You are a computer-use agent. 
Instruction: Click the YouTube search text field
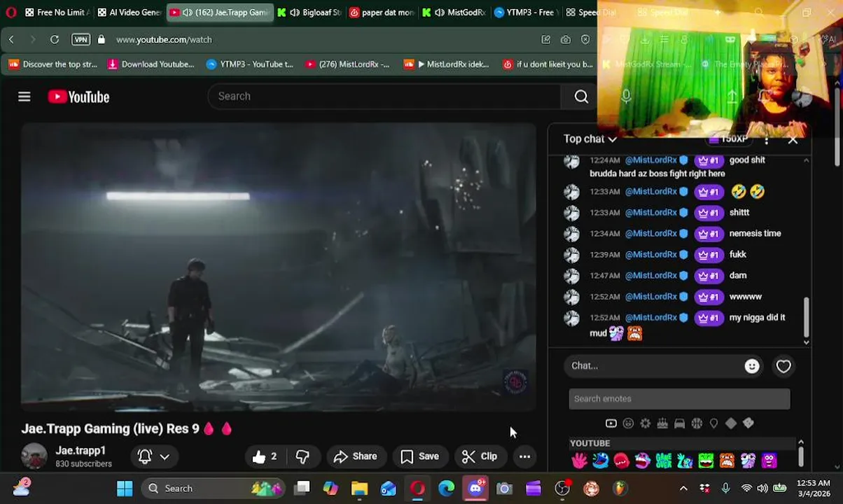click(384, 97)
